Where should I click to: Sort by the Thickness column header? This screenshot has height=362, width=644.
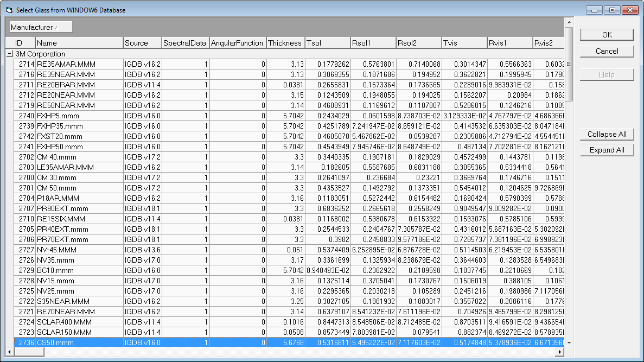pos(285,42)
